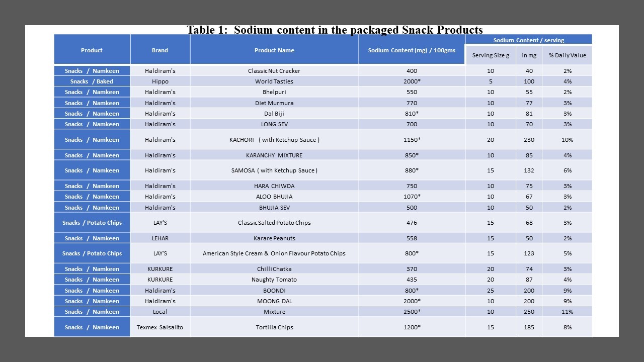Click the % Daily Value subheader
This screenshot has width=644, height=362.
pos(567,55)
